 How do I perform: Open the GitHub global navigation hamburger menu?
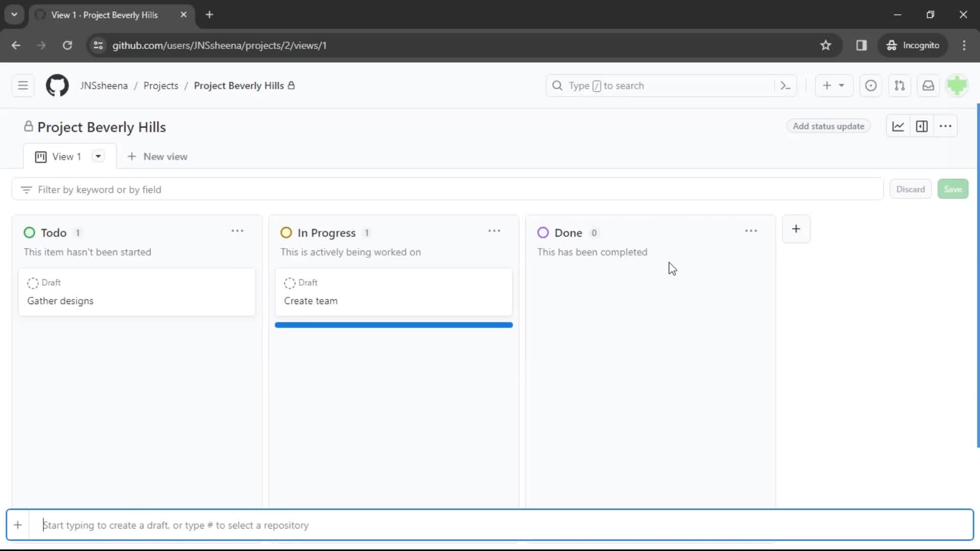tap(23, 86)
